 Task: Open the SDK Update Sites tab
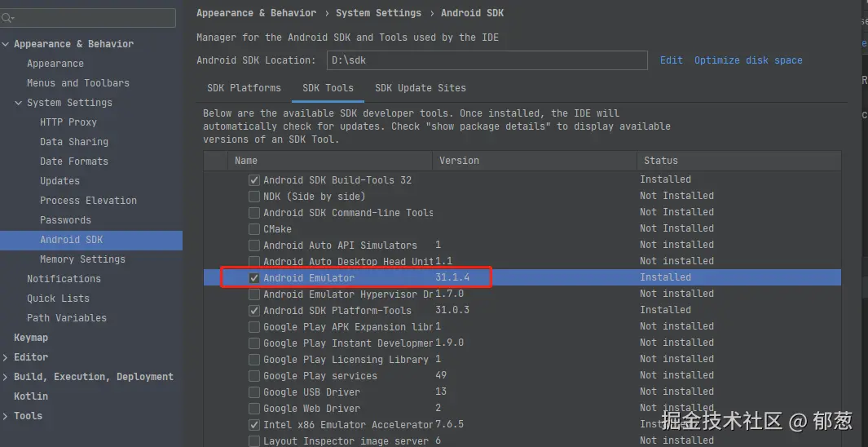(x=421, y=88)
